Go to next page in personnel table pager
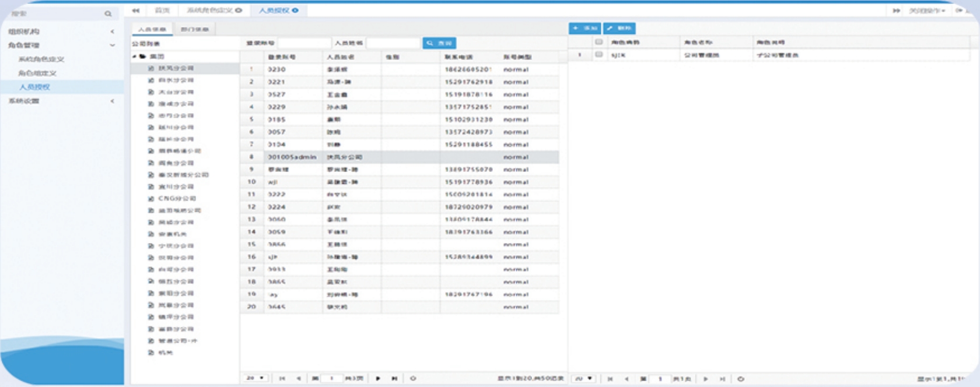This screenshot has height=387, width=980. pyautogui.click(x=378, y=378)
